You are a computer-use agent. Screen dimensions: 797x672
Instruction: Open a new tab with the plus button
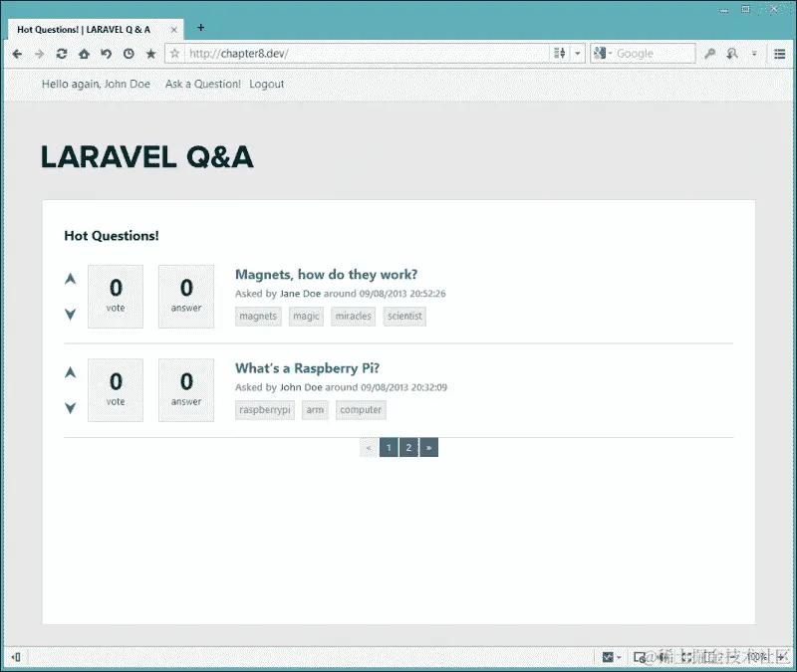coord(201,28)
